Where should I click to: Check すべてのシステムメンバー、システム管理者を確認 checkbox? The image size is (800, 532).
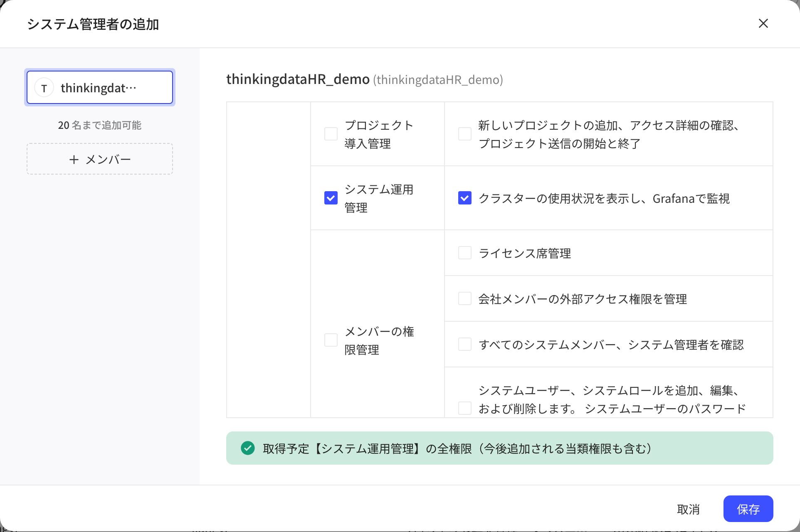pyautogui.click(x=464, y=344)
